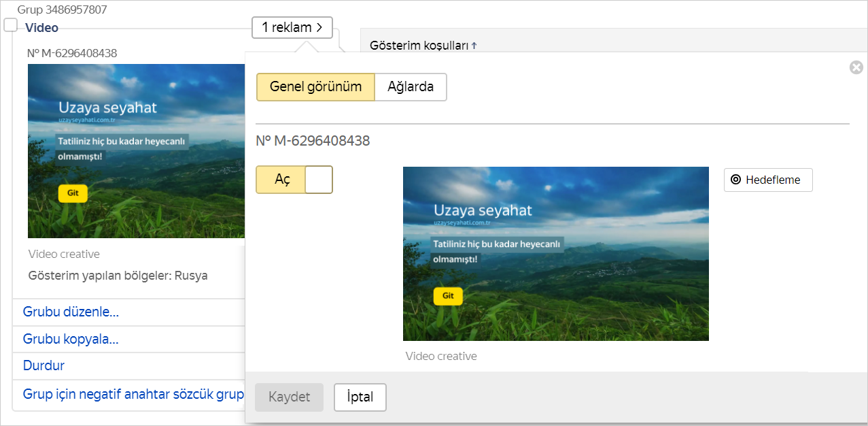
Task: Click the left ad thumbnail under Video group
Action: (136, 150)
